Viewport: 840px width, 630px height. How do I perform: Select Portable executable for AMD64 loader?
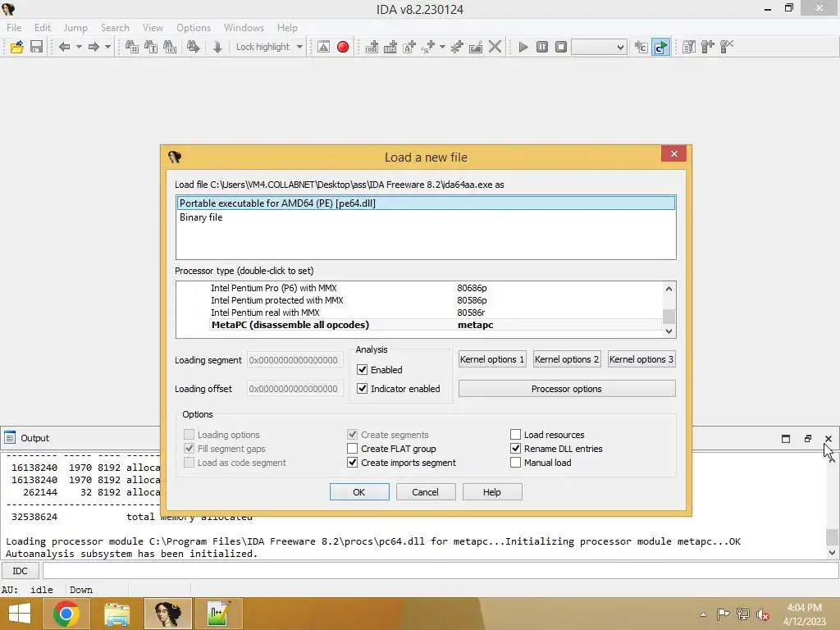click(426, 203)
